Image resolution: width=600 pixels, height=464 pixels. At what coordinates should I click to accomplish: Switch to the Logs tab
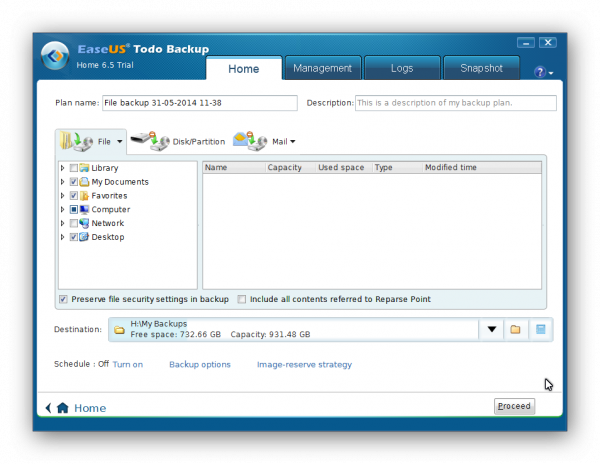tap(402, 68)
